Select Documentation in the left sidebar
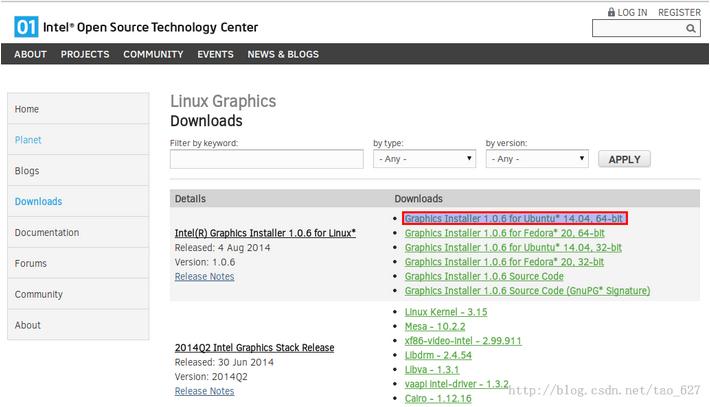This screenshot has height=407, width=710. tap(78, 232)
